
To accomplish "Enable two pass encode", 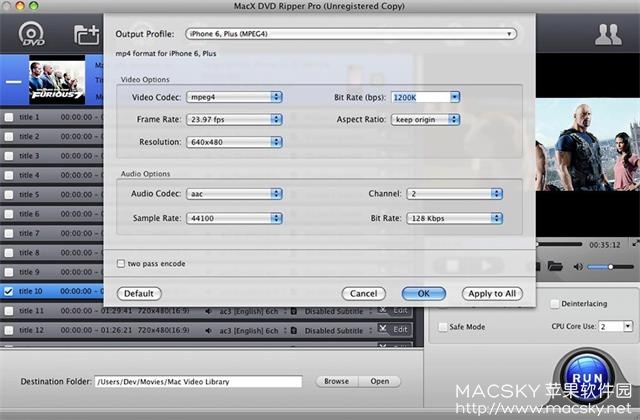I will pos(121,264).
